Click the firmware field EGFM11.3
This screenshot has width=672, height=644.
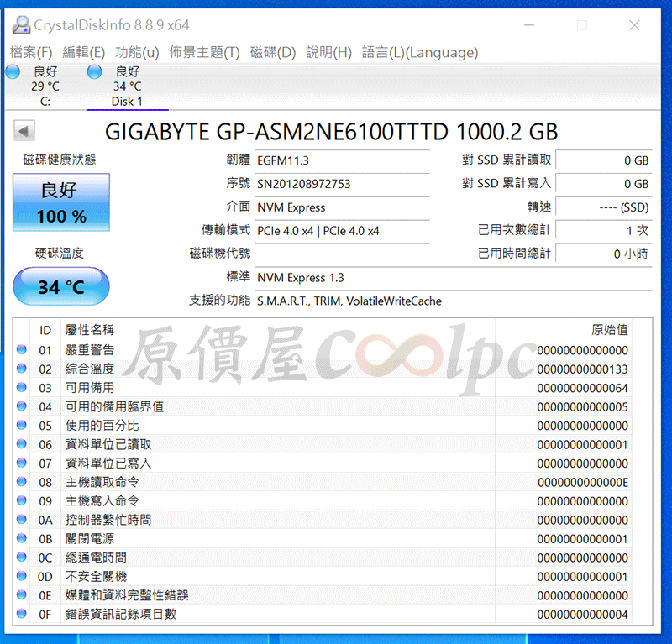point(342,160)
